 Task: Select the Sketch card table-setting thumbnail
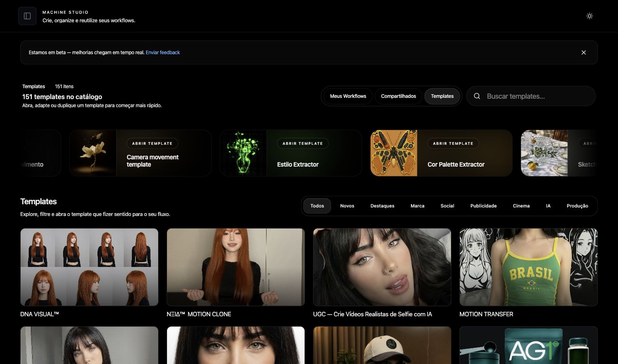click(544, 153)
